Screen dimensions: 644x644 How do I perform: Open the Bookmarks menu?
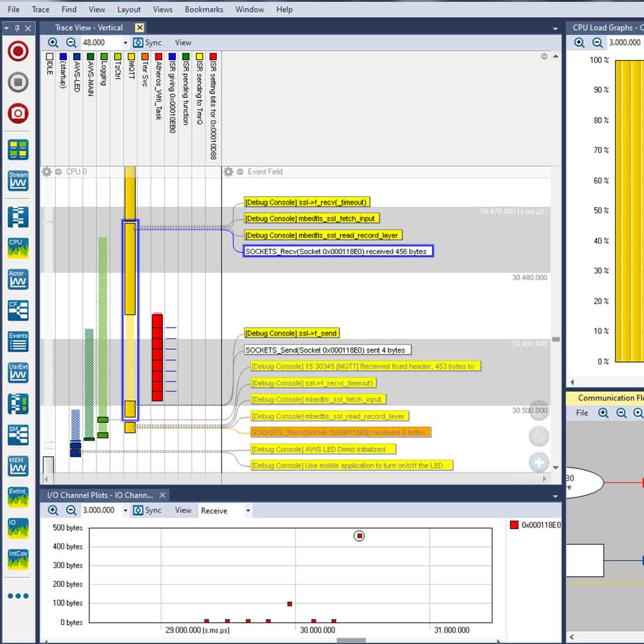point(204,9)
